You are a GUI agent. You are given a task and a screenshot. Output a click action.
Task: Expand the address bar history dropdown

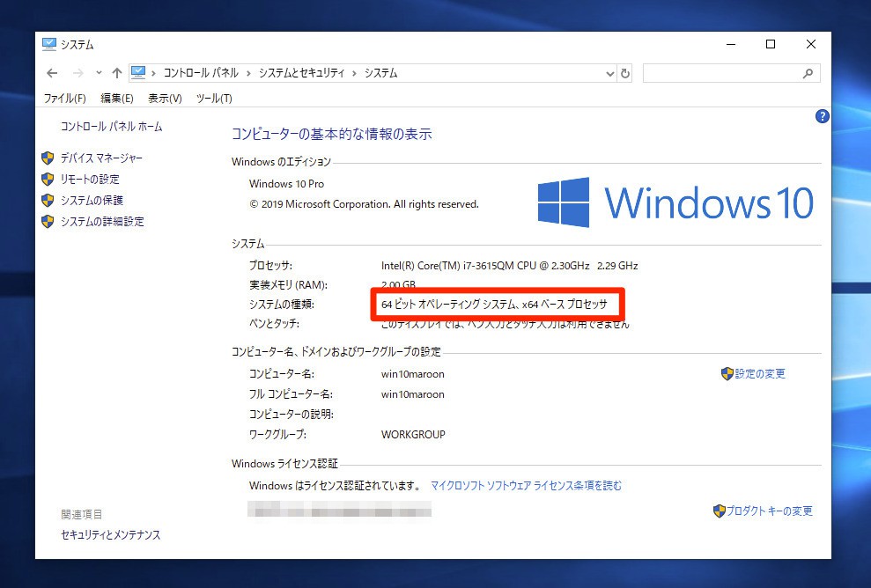[610, 73]
